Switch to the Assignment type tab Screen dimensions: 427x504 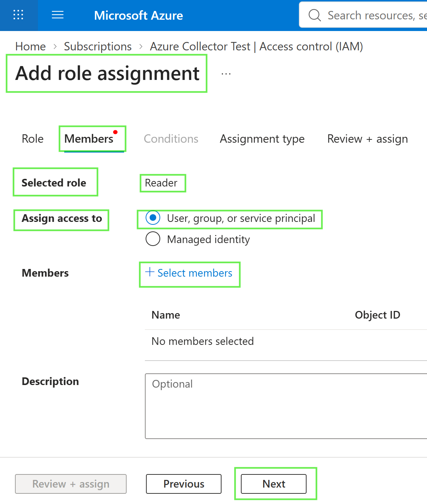(262, 139)
